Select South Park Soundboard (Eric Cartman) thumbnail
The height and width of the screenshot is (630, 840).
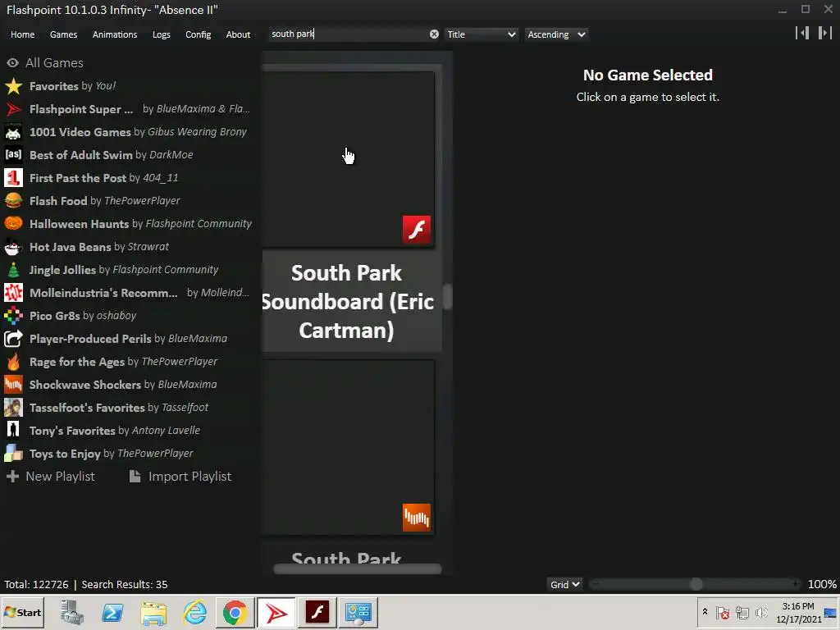point(348,160)
